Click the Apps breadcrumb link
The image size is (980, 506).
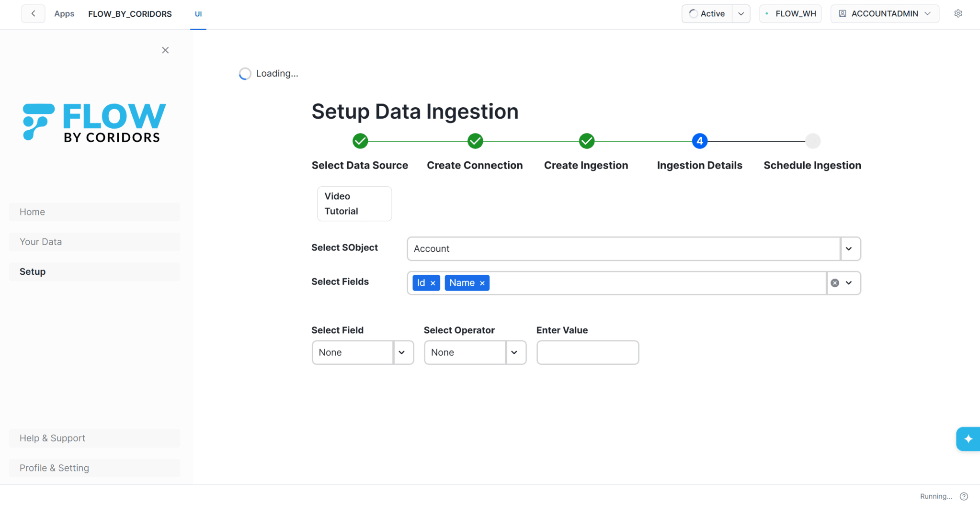tap(64, 14)
